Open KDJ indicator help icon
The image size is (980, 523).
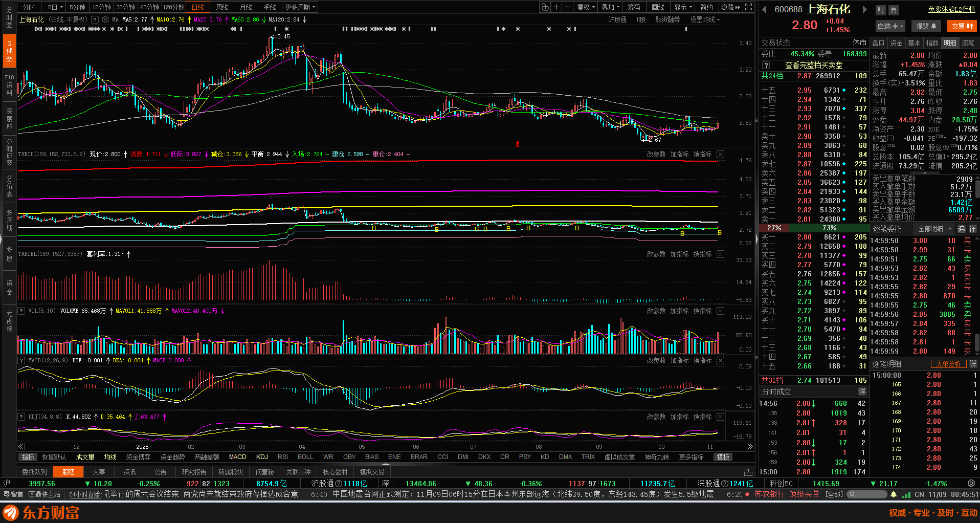(x=21, y=417)
